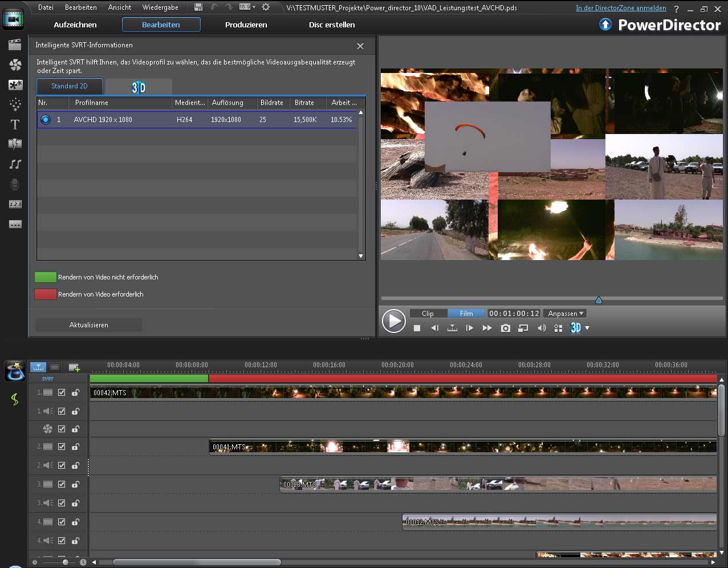The width and height of the screenshot is (728, 568).
Task: Click the redo arrow in the top toolbar
Action: pos(229,7)
